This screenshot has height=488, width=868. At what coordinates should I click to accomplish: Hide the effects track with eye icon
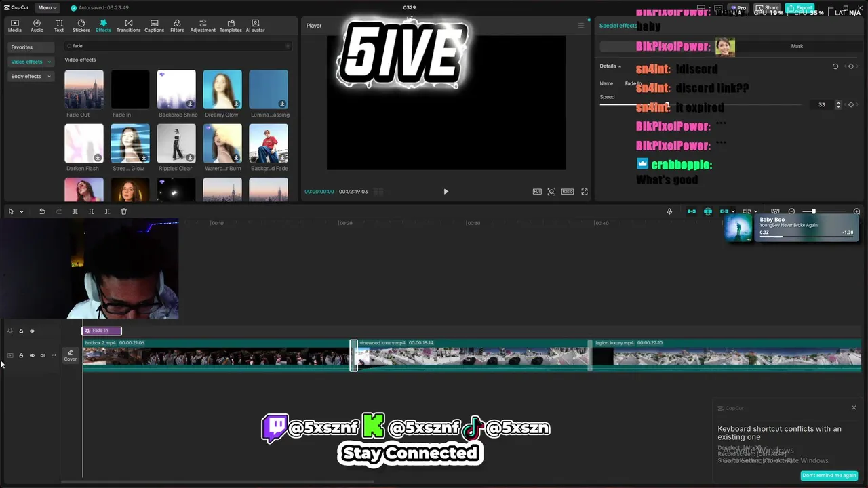click(32, 331)
